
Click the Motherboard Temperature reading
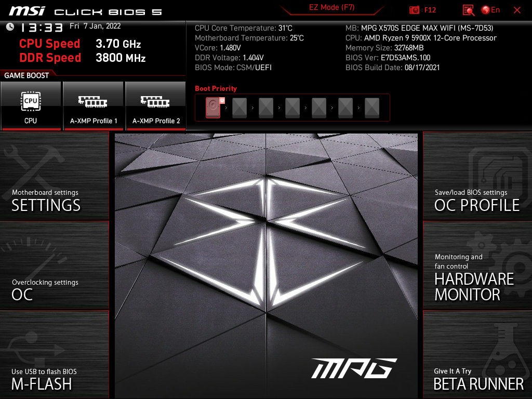(x=249, y=38)
